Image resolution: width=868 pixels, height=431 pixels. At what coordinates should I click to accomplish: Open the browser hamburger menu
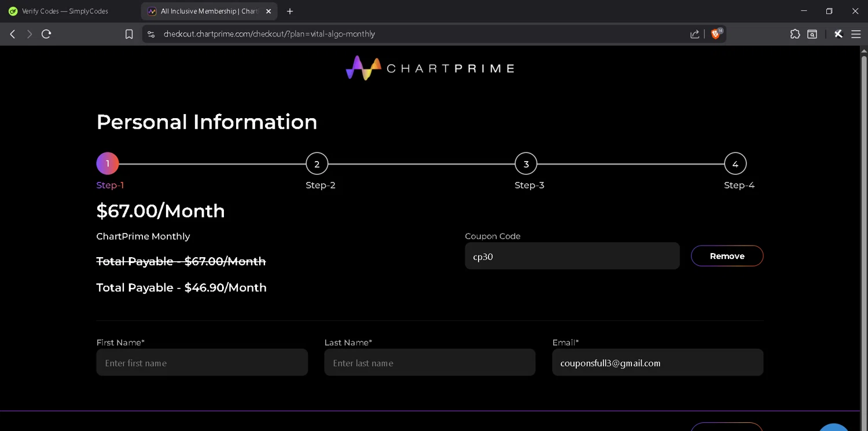[x=856, y=34]
